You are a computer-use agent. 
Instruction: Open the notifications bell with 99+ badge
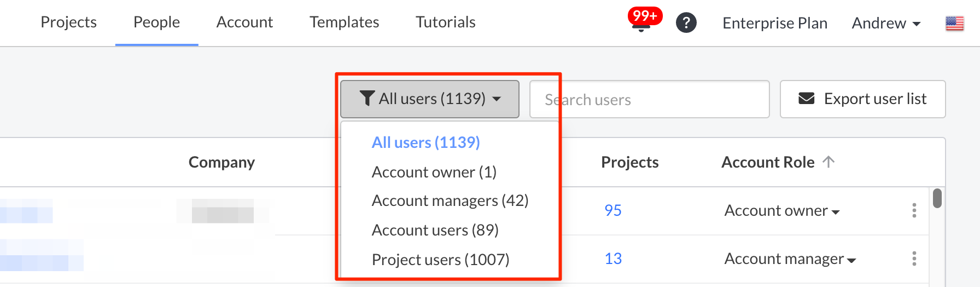coord(642,22)
